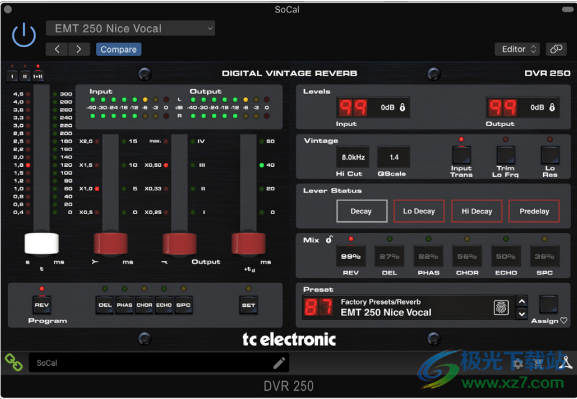Toggle the Trim Lo Frq button
This screenshot has height=399, width=577.
[x=506, y=155]
